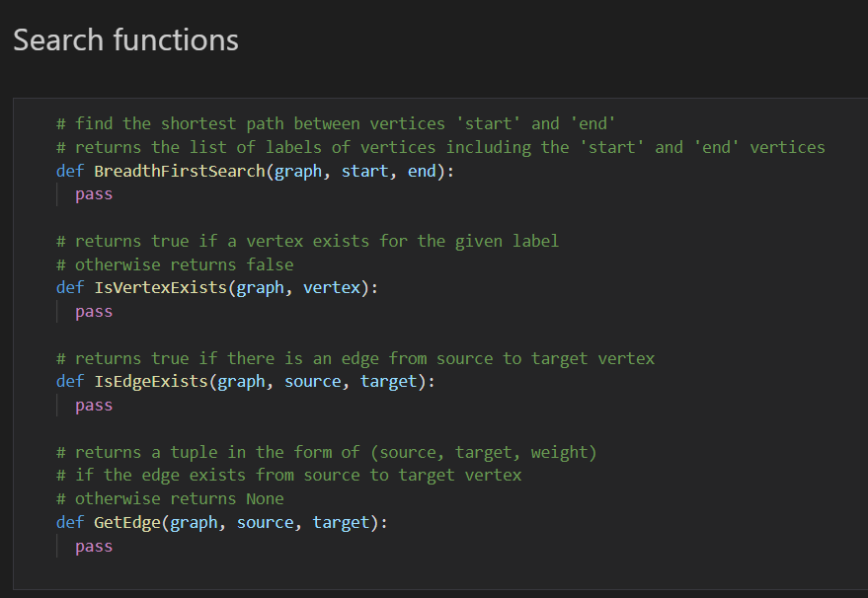
Task: Click the 'end' parameter of BreadthFirstSearch
Action: [422, 171]
